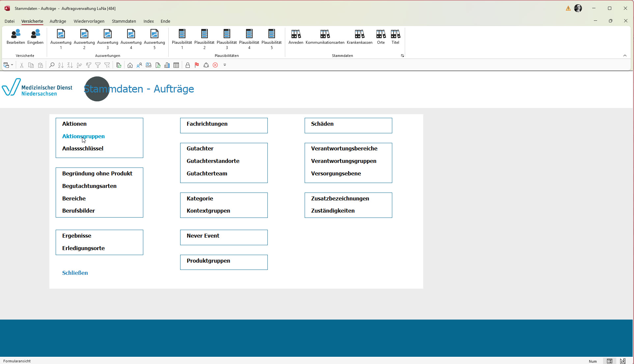The height and width of the screenshot is (364, 634).
Task: Click the red circled X toolbar icon
Action: (x=215, y=65)
